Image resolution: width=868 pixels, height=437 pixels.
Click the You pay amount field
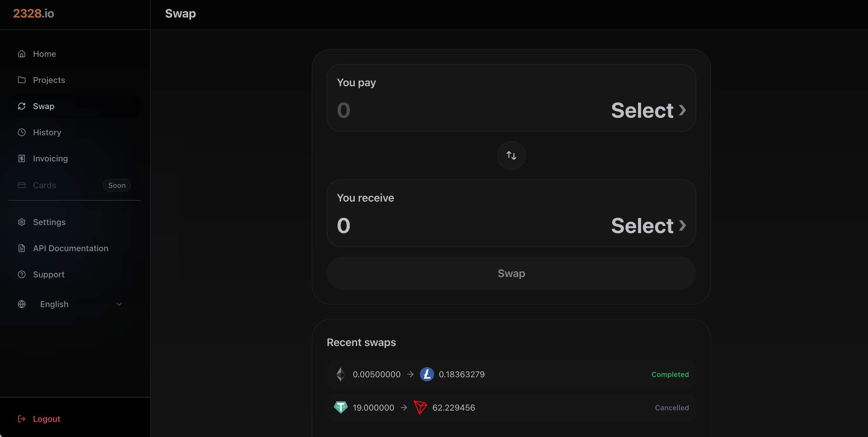tap(344, 110)
